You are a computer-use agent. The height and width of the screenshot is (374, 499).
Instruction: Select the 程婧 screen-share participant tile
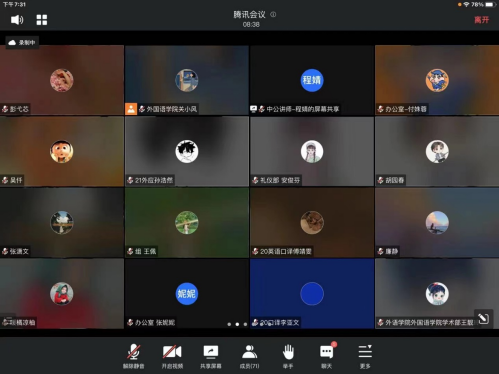click(312, 80)
